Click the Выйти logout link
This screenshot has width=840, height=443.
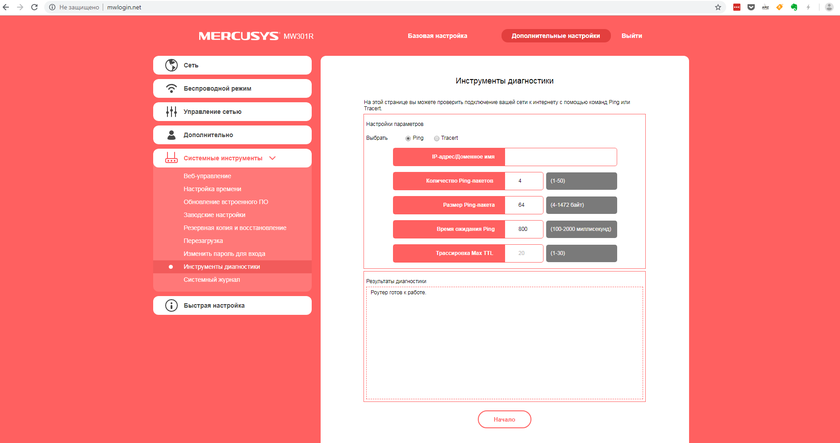[631, 35]
